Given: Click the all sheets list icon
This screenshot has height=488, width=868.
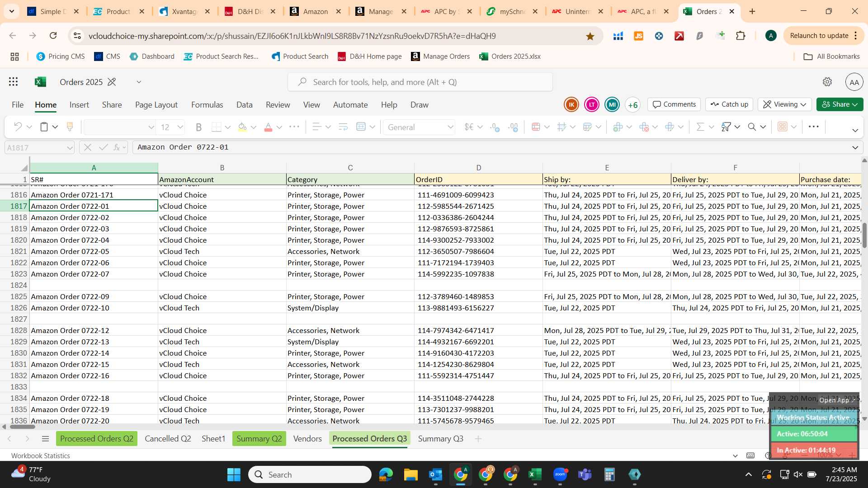Looking at the screenshot, I should click(x=45, y=438).
